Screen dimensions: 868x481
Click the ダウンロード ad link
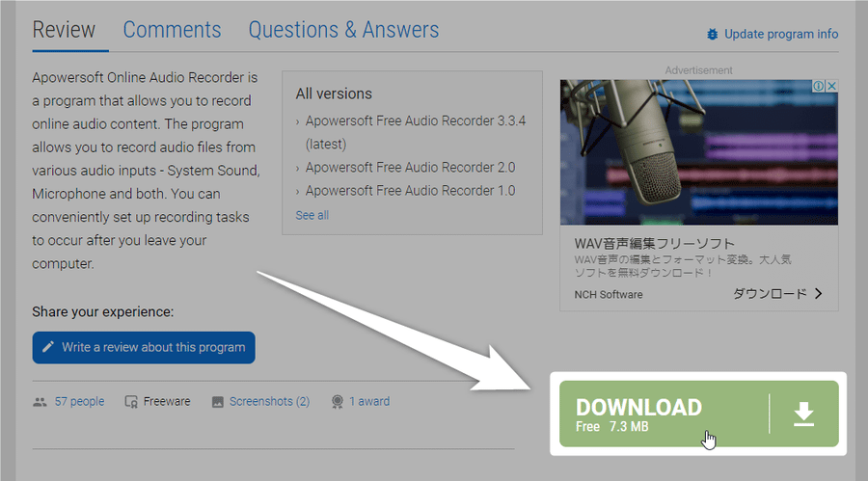(x=770, y=294)
